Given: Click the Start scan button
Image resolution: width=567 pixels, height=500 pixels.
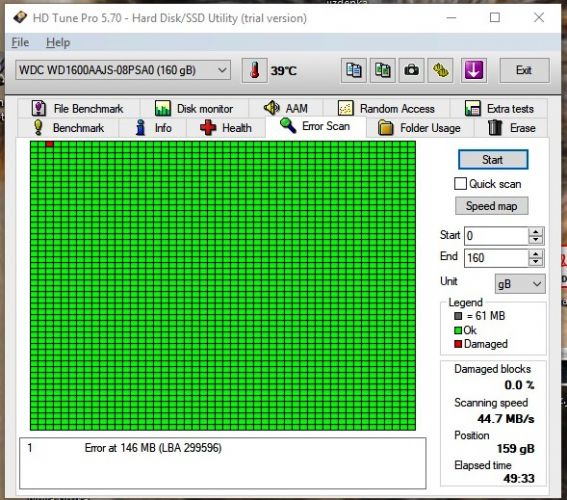Looking at the screenshot, I should click(493, 159).
